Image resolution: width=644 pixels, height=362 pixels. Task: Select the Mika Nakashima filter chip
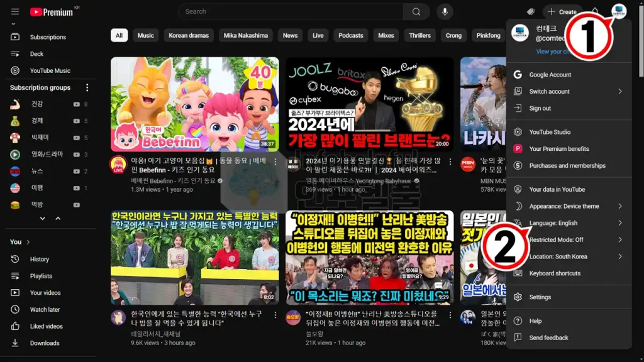pos(246,35)
